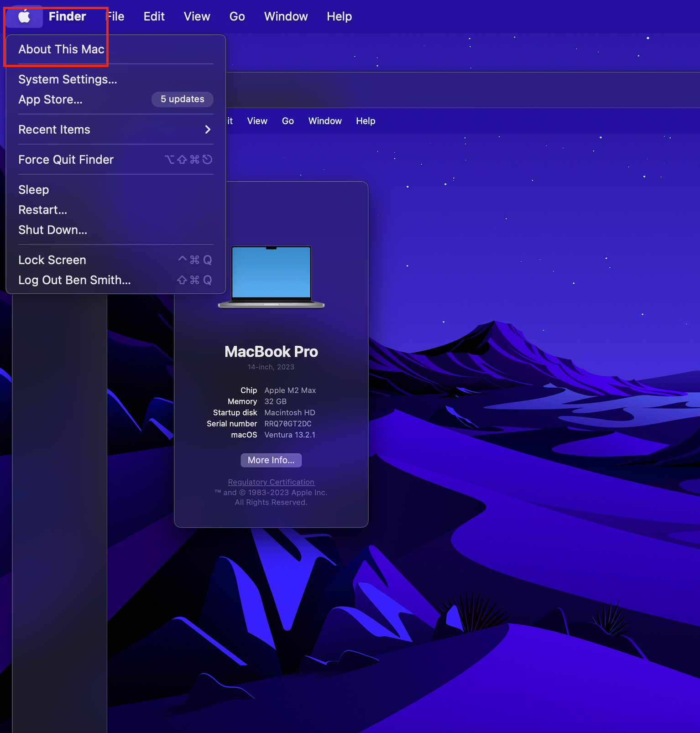This screenshot has width=700, height=733.
Task: Select Lock Screen menu item
Action: (x=52, y=260)
